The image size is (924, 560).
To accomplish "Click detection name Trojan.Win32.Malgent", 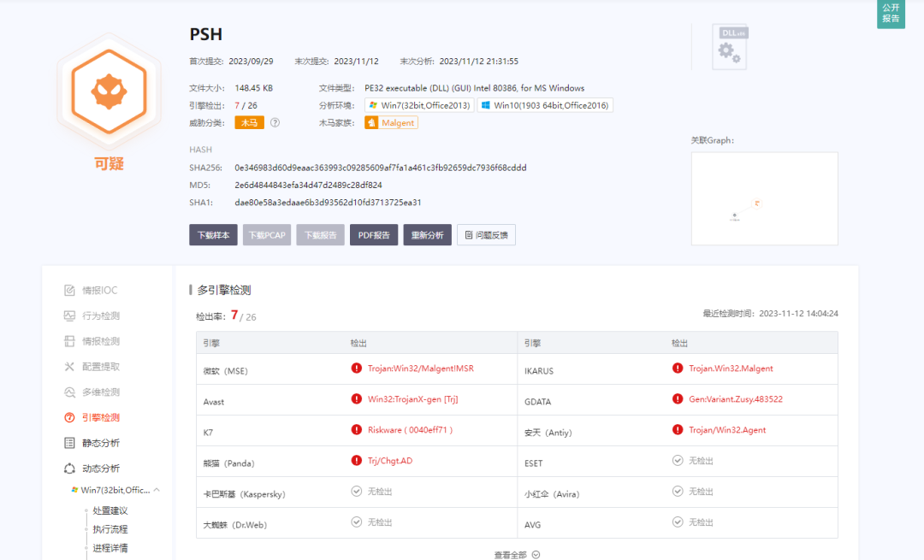I will point(731,368).
